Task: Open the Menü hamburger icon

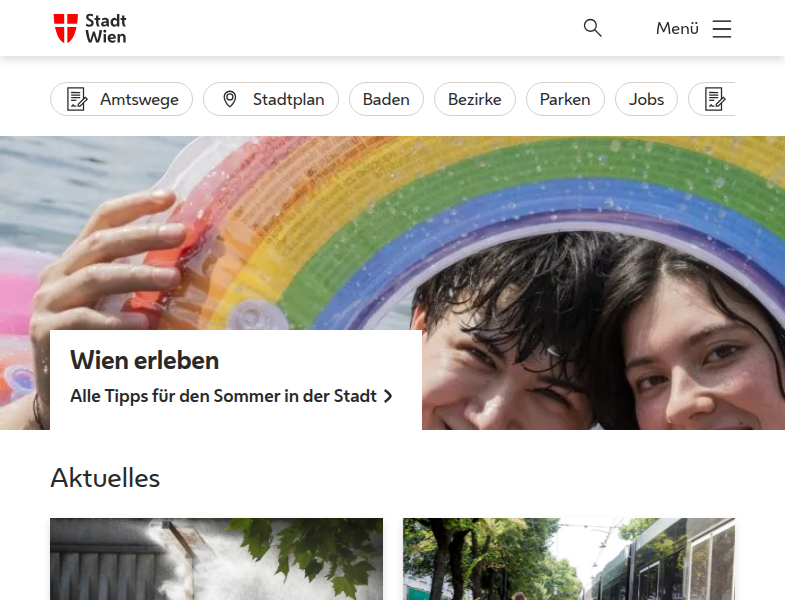Action: pyautogui.click(x=721, y=29)
